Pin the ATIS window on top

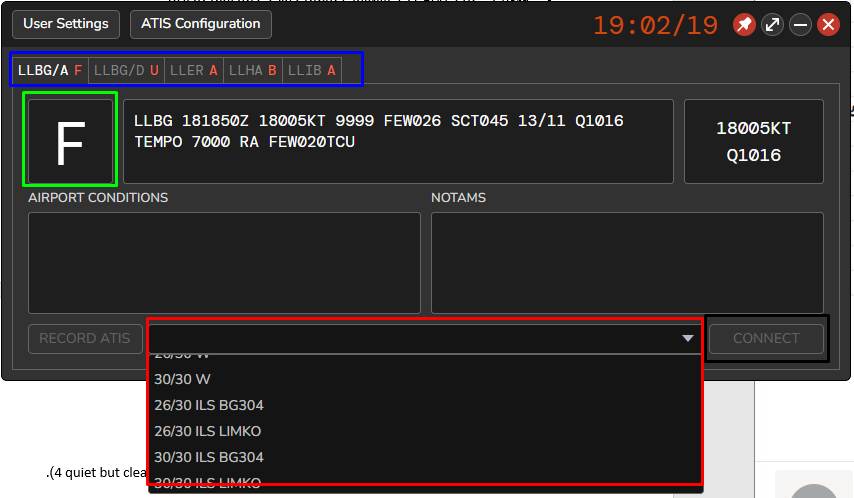pyautogui.click(x=744, y=25)
